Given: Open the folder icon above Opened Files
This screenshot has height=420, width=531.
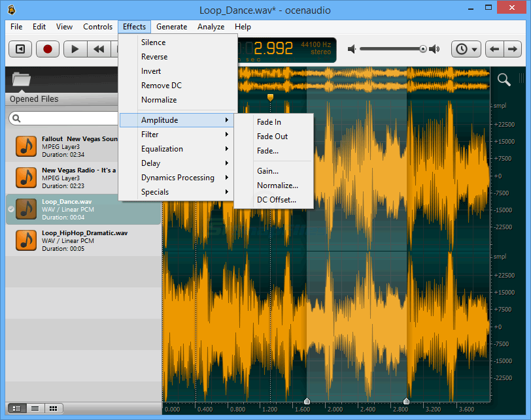Looking at the screenshot, I should point(22,80).
